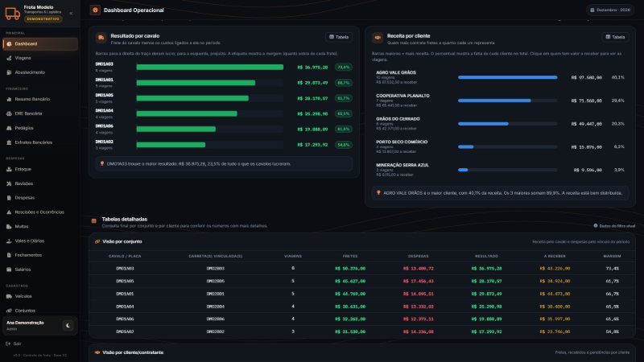Screen dimensions: 644x362
Task: Click the MARGEM column header
Action: click(x=612, y=256)
